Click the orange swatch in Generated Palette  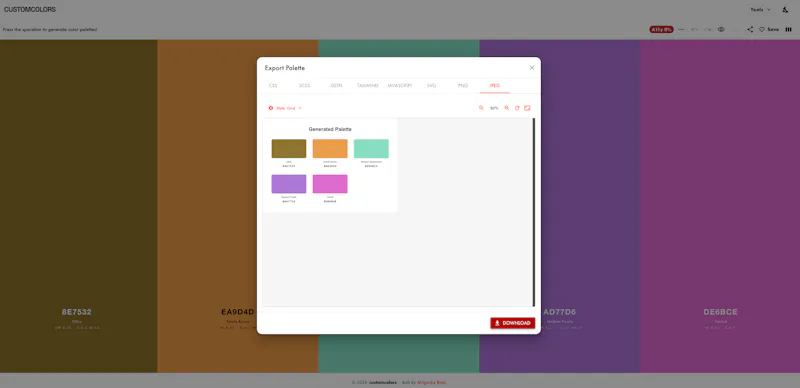pos(330,149)
